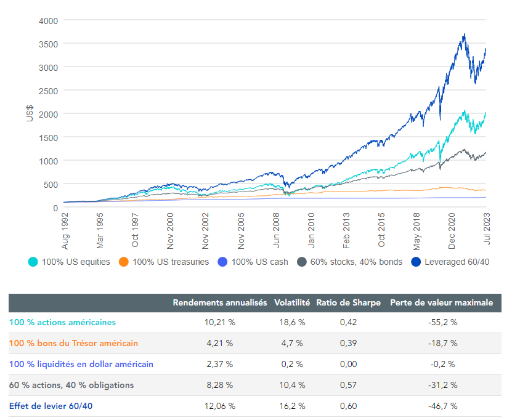Toggle the '100% US equities' legend label
Image resolution: width=528 pixels, height=420 pixels.
[x=76, y=262]
